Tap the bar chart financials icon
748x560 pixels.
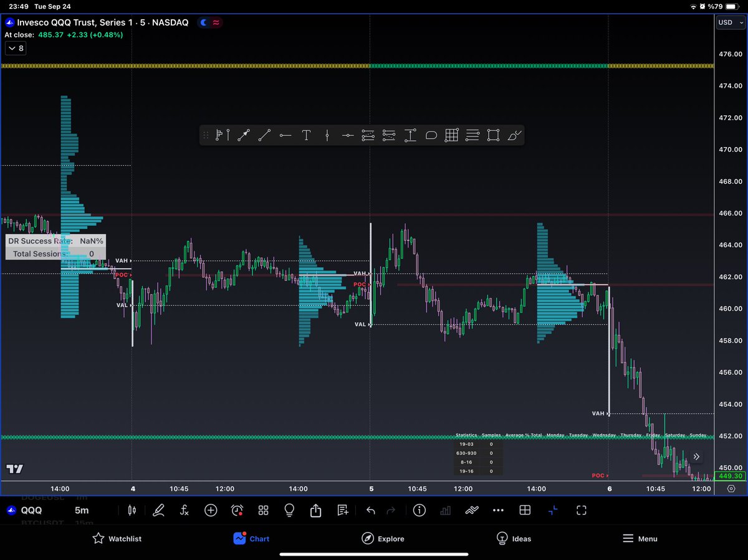(446, 510)
